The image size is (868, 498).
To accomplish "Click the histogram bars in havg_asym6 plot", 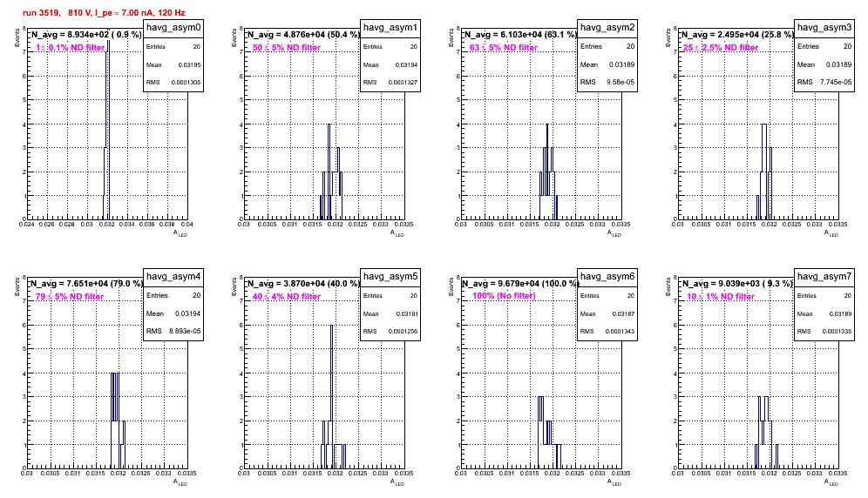I will 549,432.
